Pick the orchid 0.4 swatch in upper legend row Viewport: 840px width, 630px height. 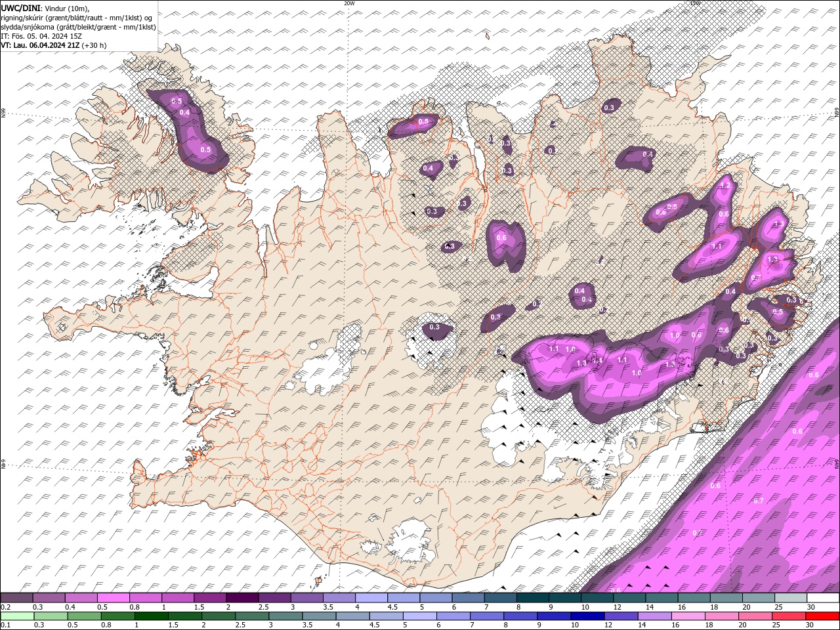tap(81, 598)
